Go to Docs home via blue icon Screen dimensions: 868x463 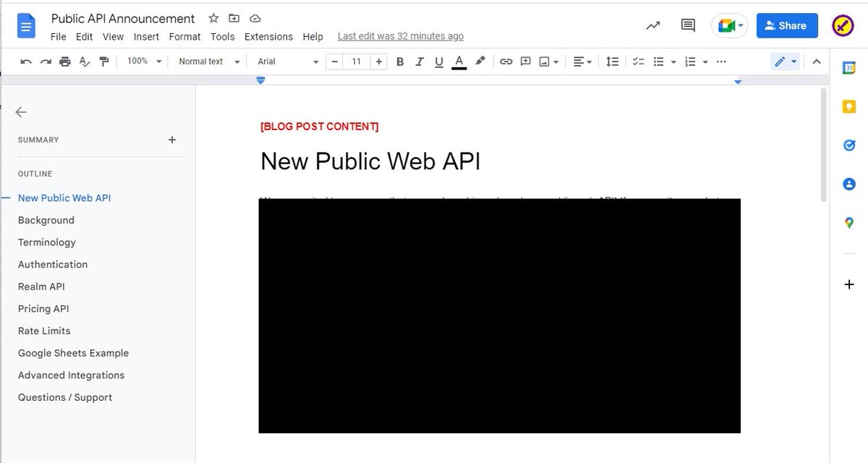pyautogui.click(x=27, y=27)
